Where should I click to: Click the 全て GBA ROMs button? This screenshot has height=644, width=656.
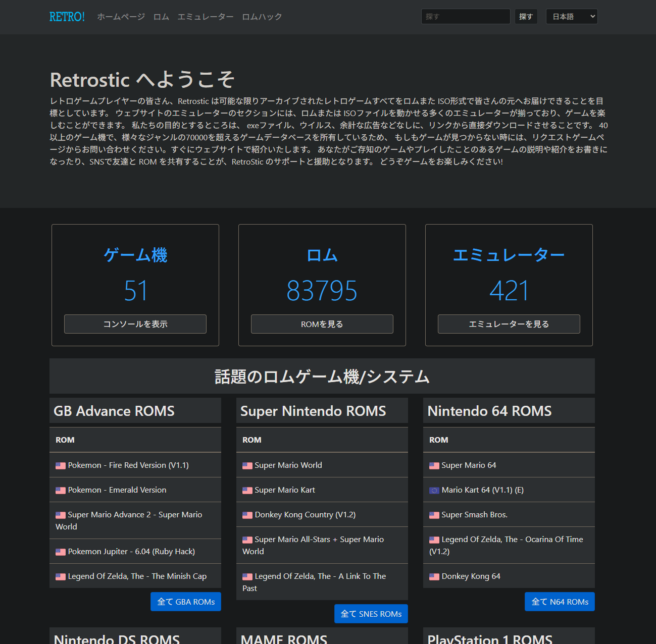tap(186, 602)
